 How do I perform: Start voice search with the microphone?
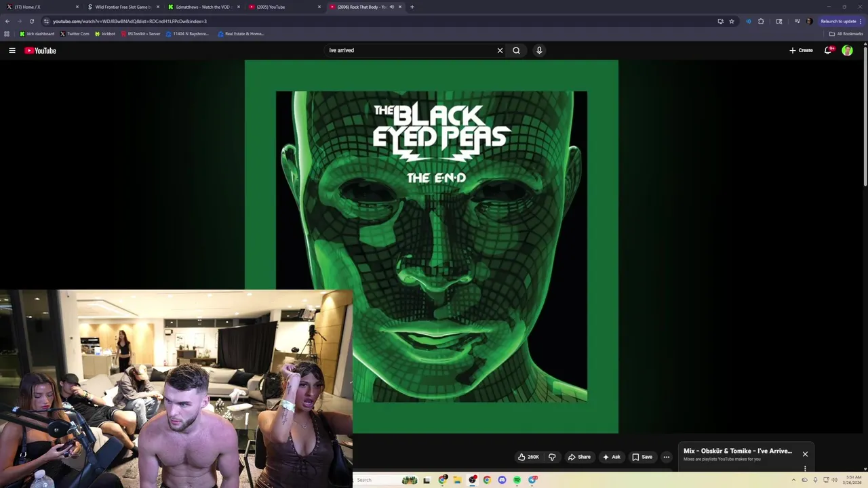click(539, 50)
